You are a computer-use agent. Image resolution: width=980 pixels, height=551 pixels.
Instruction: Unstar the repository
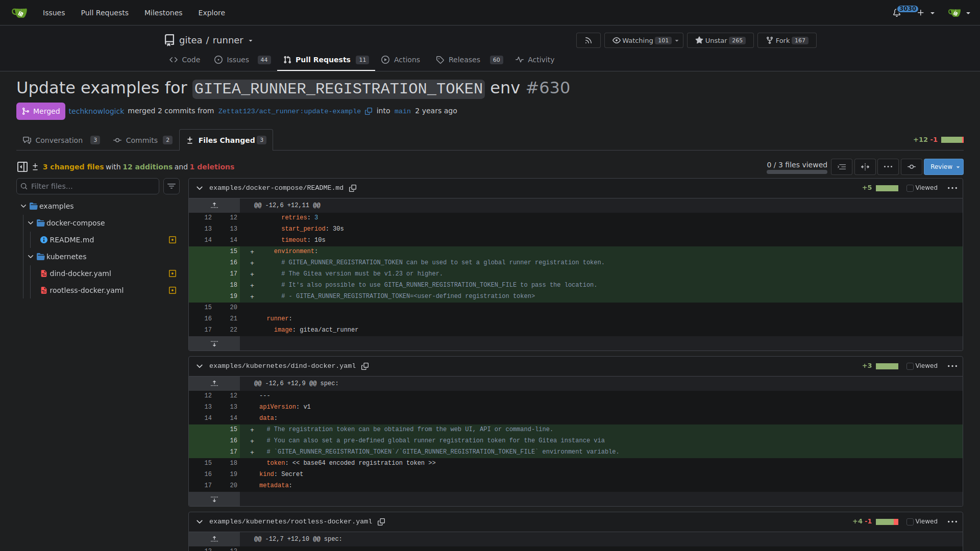pos(720,40)
